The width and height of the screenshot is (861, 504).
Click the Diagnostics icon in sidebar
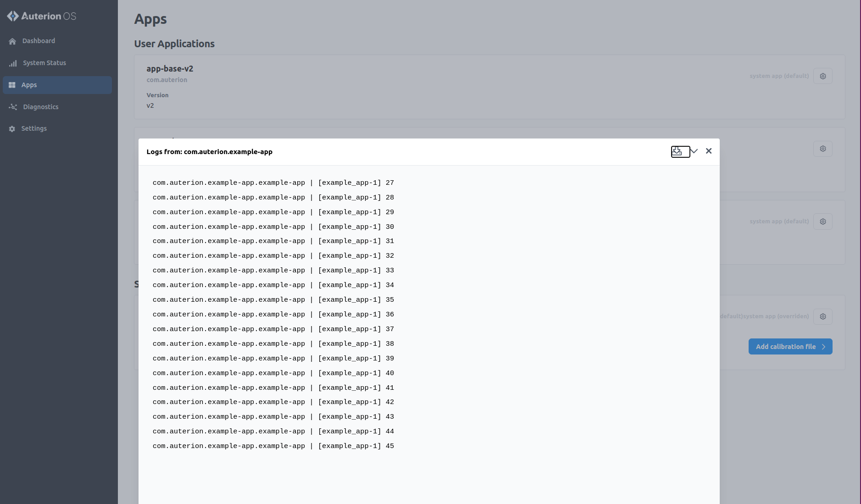(13, 107)
